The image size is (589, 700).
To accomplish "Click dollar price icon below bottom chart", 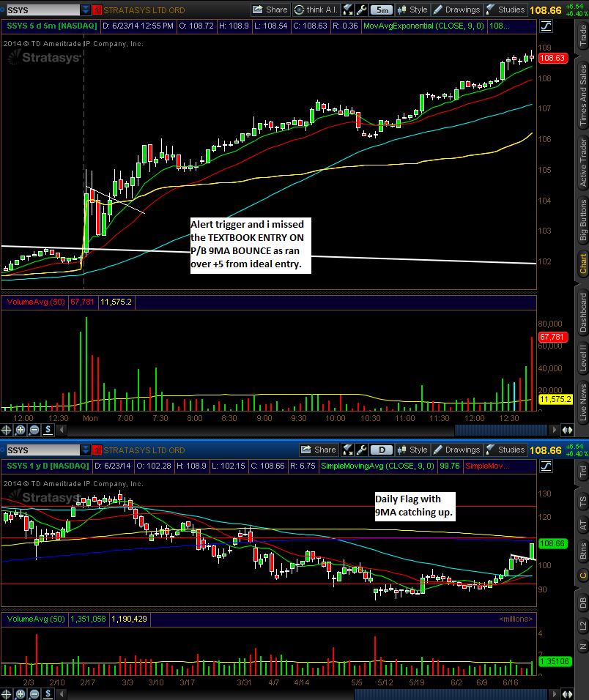I will pos(48,694).
